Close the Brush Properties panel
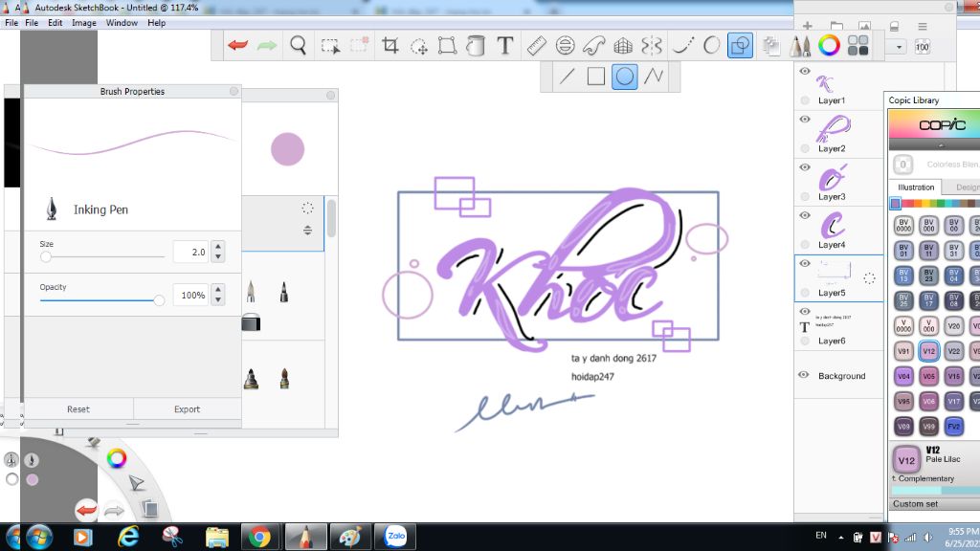This screenshot has height=551, width=980. pyautogui.click(x=234, y=91)
